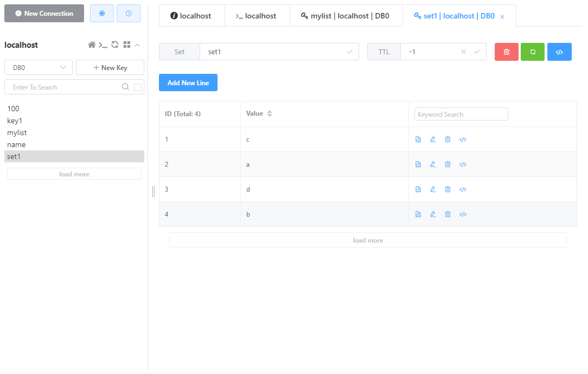Go to localhost home icon
Image resolution: width=588 pixels, height=374 pixels.
[x=92, y=45]
